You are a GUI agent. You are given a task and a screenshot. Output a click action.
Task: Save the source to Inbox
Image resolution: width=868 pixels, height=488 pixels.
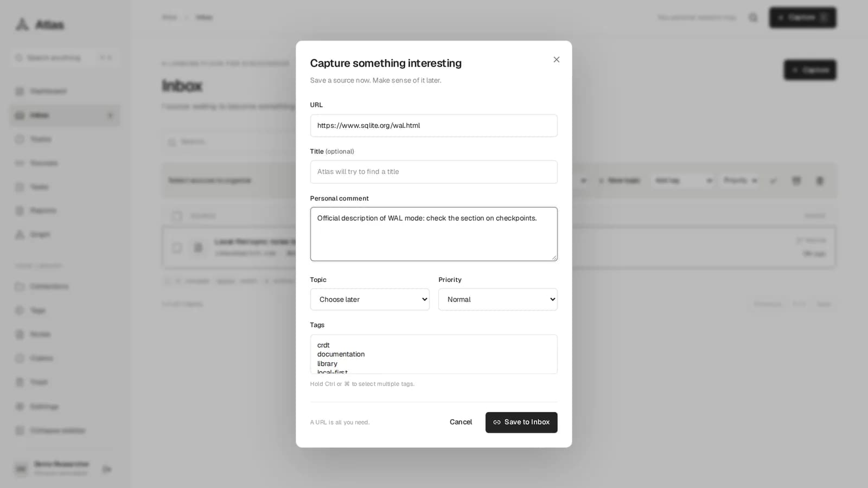(521, 422)
